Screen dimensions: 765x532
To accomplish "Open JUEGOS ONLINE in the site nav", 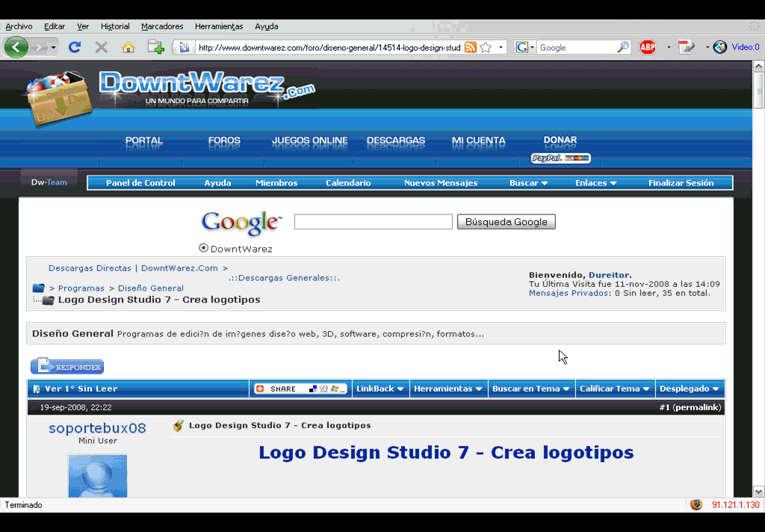I will 310,140.
